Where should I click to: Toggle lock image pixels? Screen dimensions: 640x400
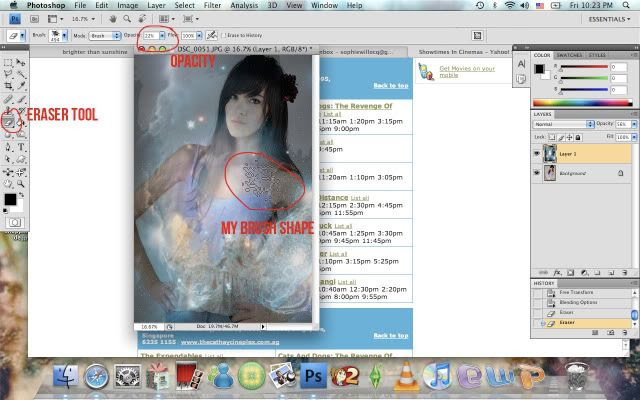[561, 138]
